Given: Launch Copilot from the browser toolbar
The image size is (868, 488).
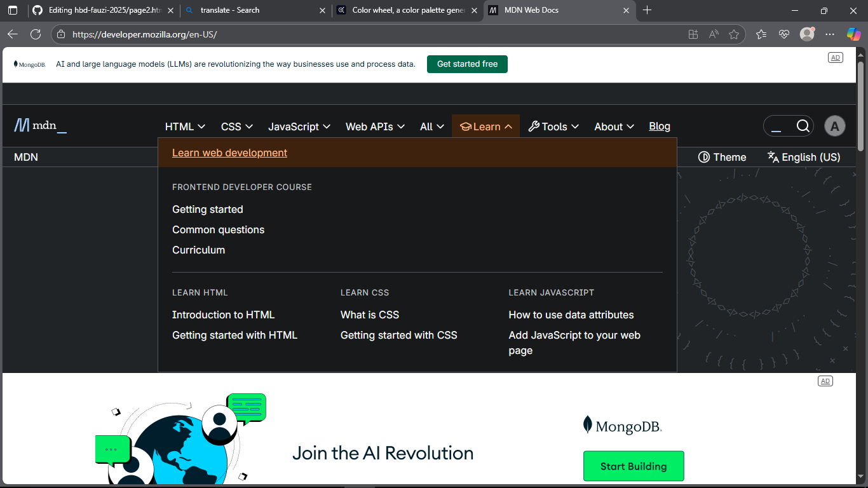Looking at the screenshot, I should pos(853,34).
